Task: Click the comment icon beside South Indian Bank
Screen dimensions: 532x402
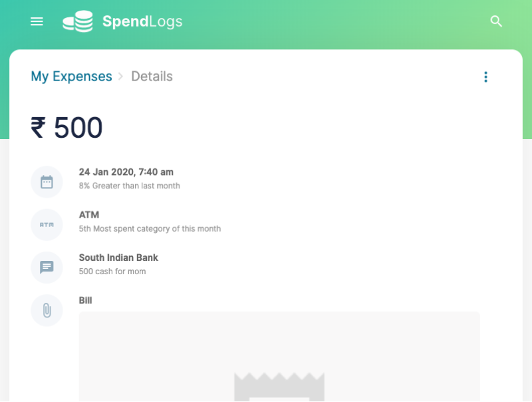Action: click(x=47, y=267)
